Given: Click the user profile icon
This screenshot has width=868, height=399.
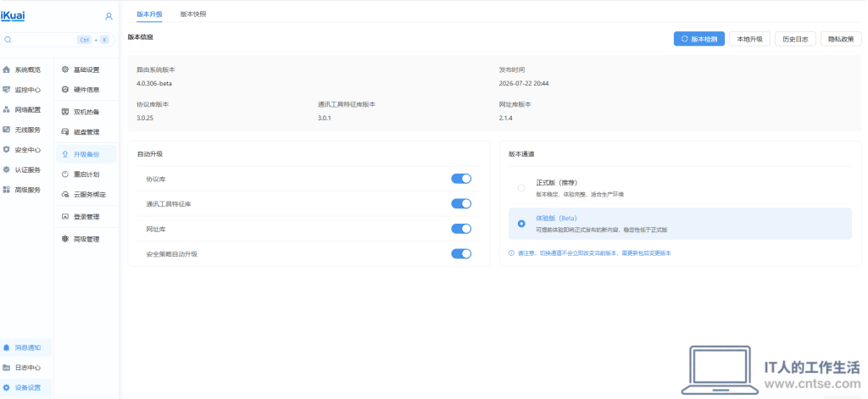Looking at the screenshot, I should (x=108, y=16).
